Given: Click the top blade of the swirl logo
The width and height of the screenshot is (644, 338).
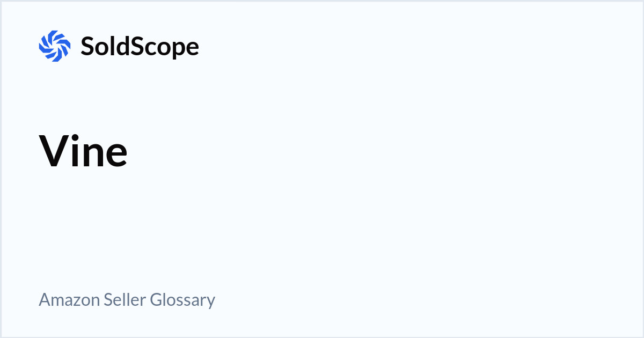Looking at the screenshot, I should coord(55,34).
